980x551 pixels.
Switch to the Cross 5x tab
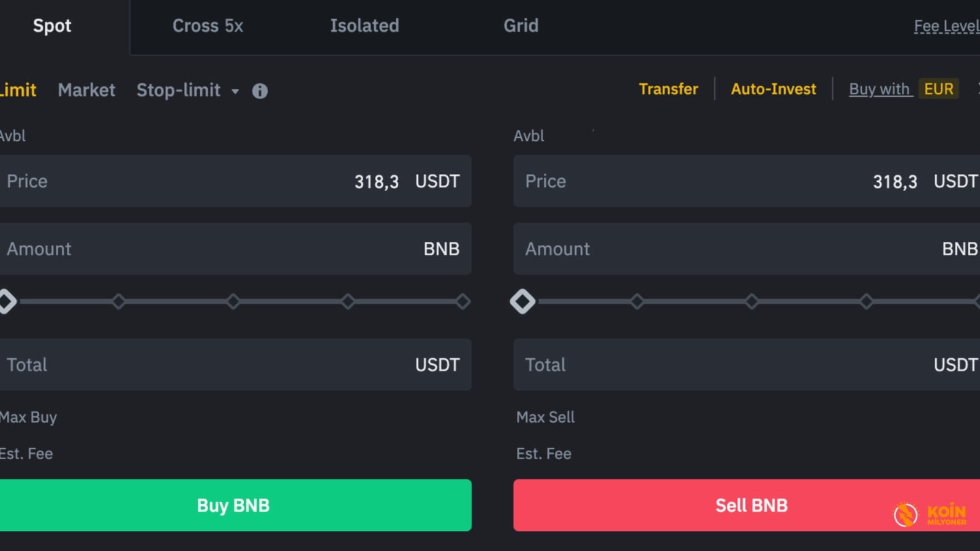point(208,26)
